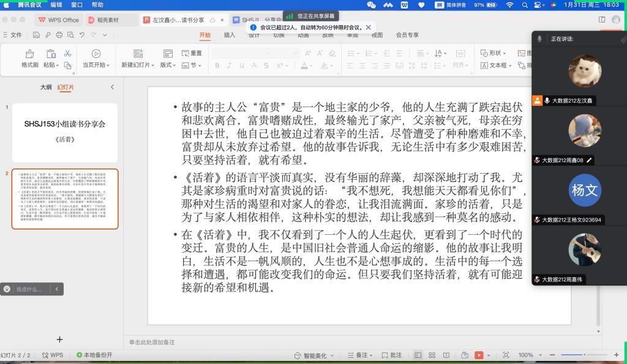Open the 形状 shapes dropdown
Viewport: 627px width, 364px height.
tap(494, 53)
